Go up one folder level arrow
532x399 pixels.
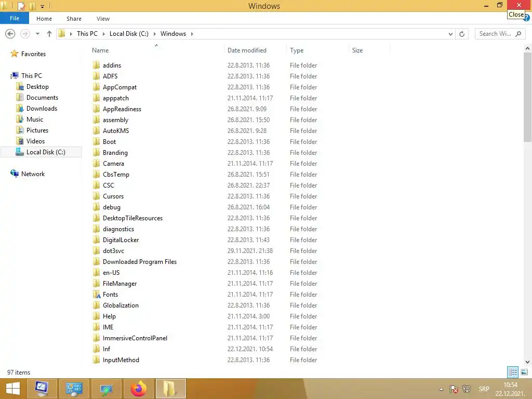tap(49, 34)
